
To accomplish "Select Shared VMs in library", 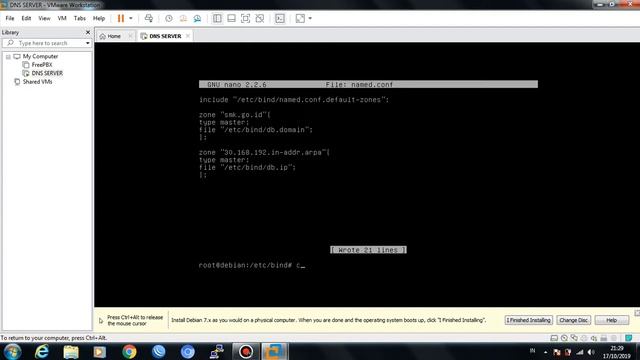I will [x=37, y=82].
